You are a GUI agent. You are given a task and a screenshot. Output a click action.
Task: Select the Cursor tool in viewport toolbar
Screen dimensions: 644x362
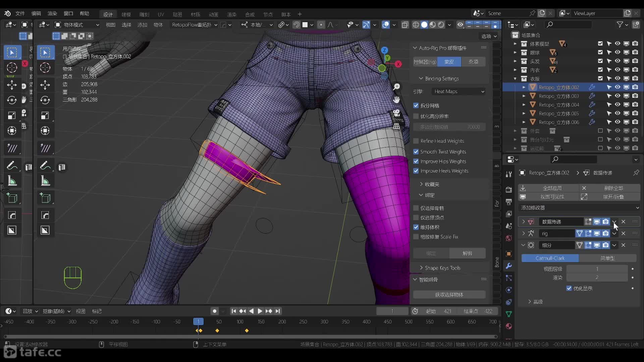click(x=45, y=68)
